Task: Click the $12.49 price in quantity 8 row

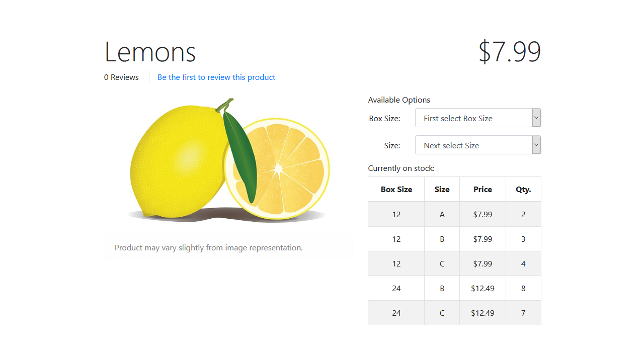Action: pyautogui.click(x=482, y=289)
